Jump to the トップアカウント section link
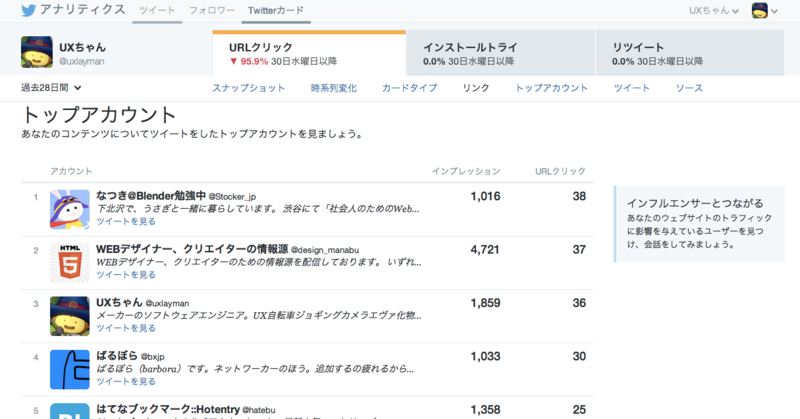Image resolution: width=800 pixels, height=419 pixels. click(551, 88)
